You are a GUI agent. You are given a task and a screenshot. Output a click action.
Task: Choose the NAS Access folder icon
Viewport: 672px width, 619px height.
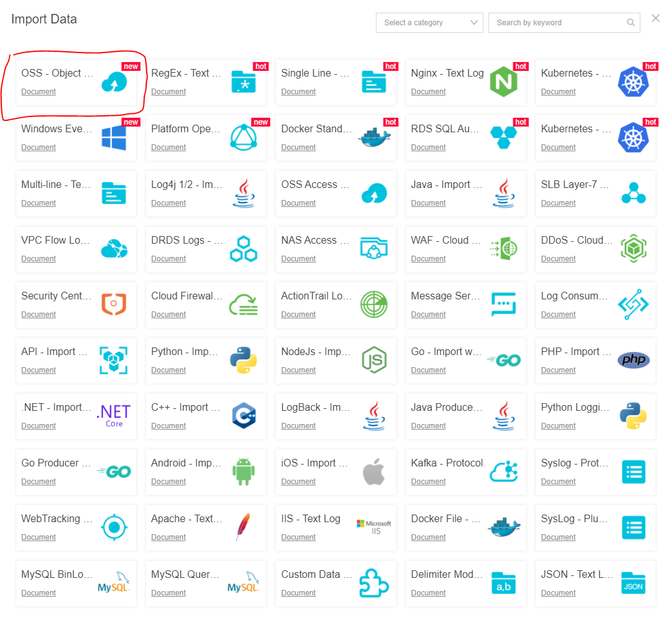pyautogui.click(x=374, y=248)
